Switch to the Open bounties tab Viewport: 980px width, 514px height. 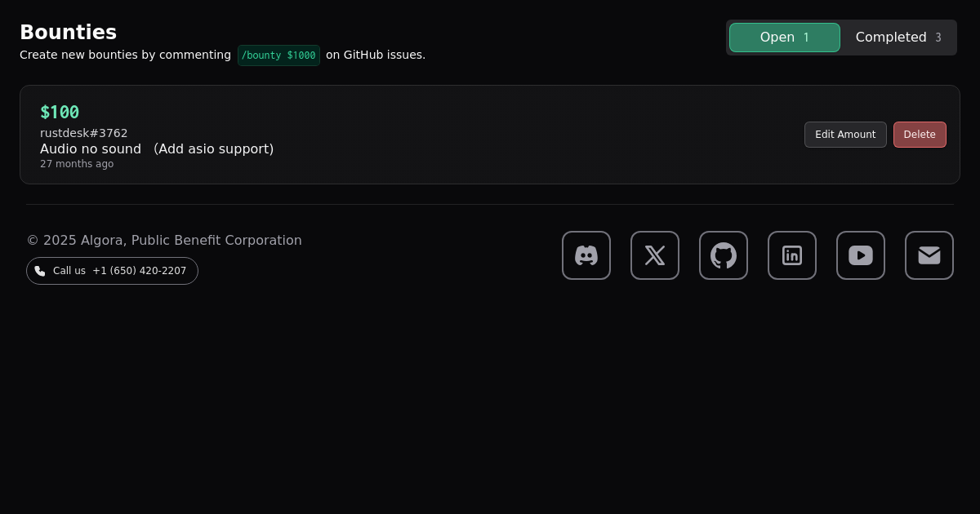[784, 38]
